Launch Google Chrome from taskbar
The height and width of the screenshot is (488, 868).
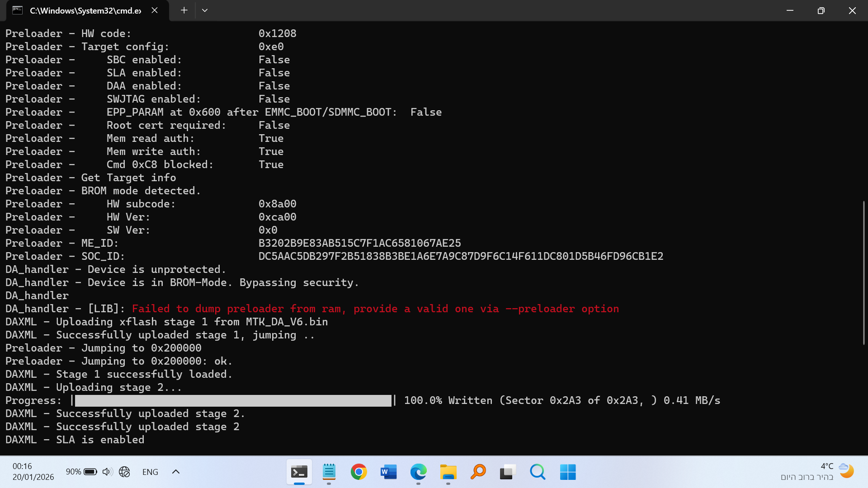pos(359,472)
